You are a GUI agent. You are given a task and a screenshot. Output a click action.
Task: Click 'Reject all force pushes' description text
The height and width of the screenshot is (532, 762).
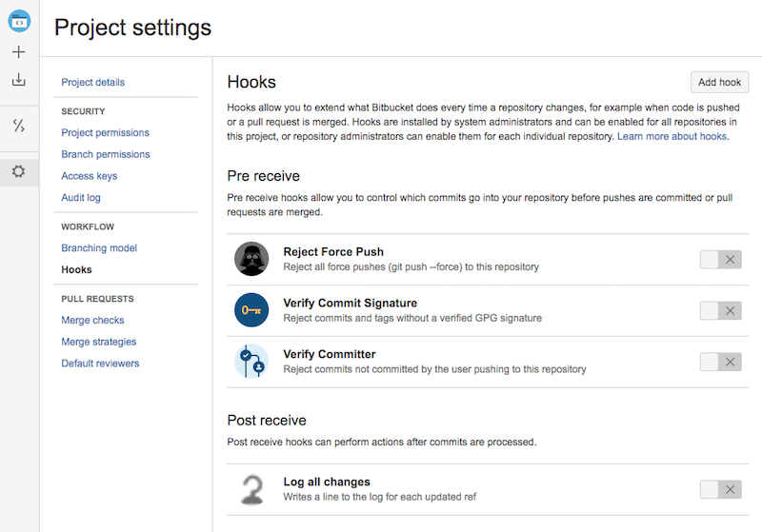411,266
